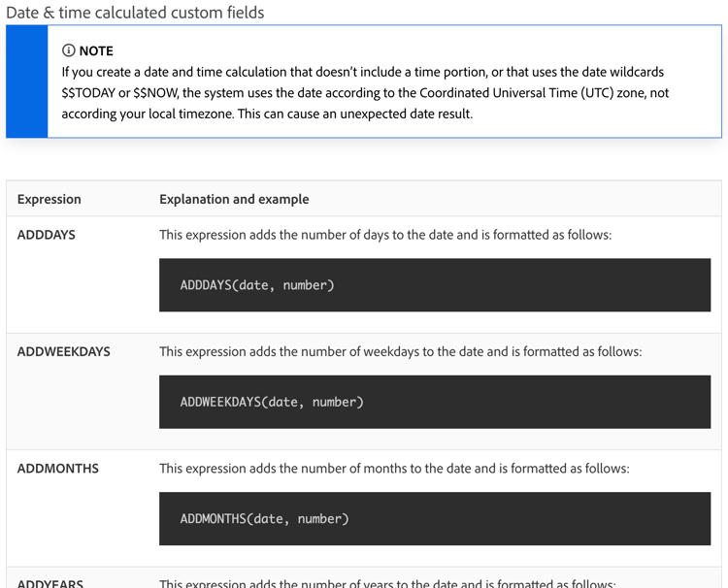Click the 'Explanation and example' column header
This screenshot has height=588, width=728.
pyautogui.click(x=234, y=199)
